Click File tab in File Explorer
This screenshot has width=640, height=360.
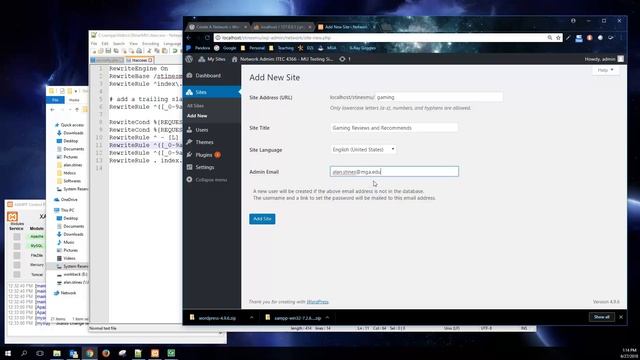pos(55,100)
